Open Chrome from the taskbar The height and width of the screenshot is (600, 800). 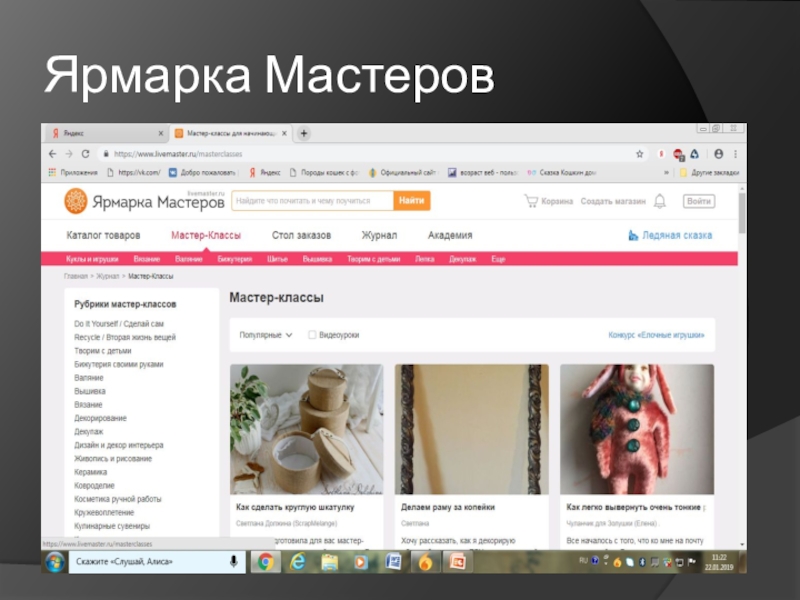pyautogui.click(x=265, y=562)
